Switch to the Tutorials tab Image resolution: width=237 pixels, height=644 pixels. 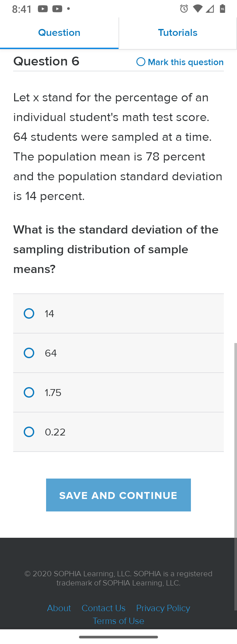click(178, 33)
